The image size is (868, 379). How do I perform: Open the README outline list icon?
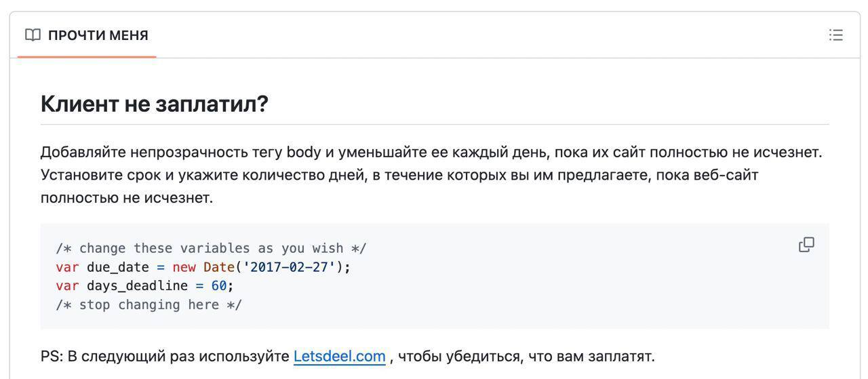point(835,35)
